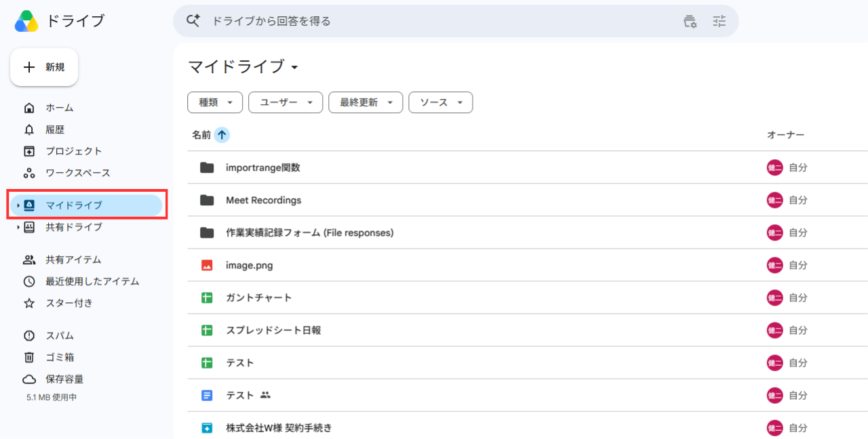Open ゴミ箱 in the sidebar
This screenshot has width=868, height=439.
coord(60,357)
